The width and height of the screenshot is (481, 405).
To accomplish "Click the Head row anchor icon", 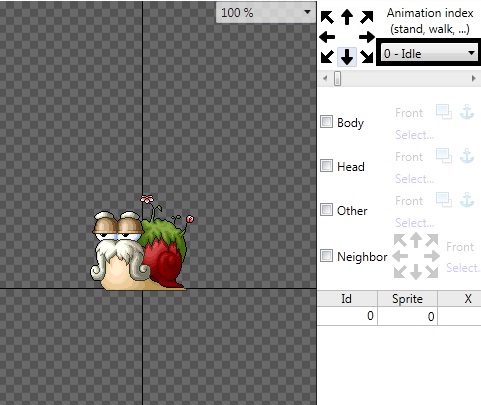I will [467, 156].
